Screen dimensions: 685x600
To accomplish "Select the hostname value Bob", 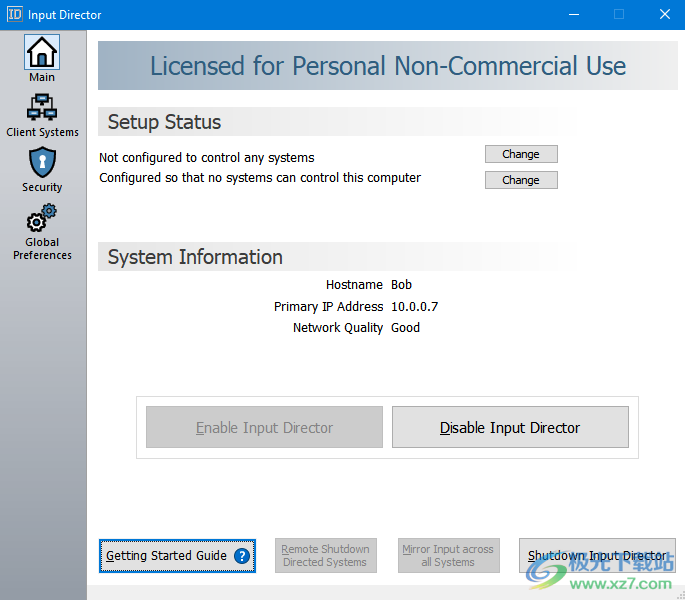I will (401, 285).
